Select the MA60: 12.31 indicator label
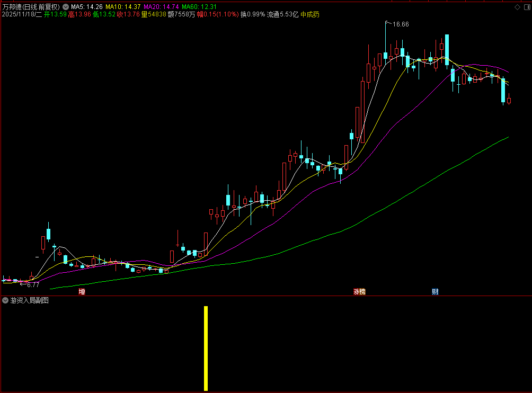 pyautogui.click(x=199, y=7)
